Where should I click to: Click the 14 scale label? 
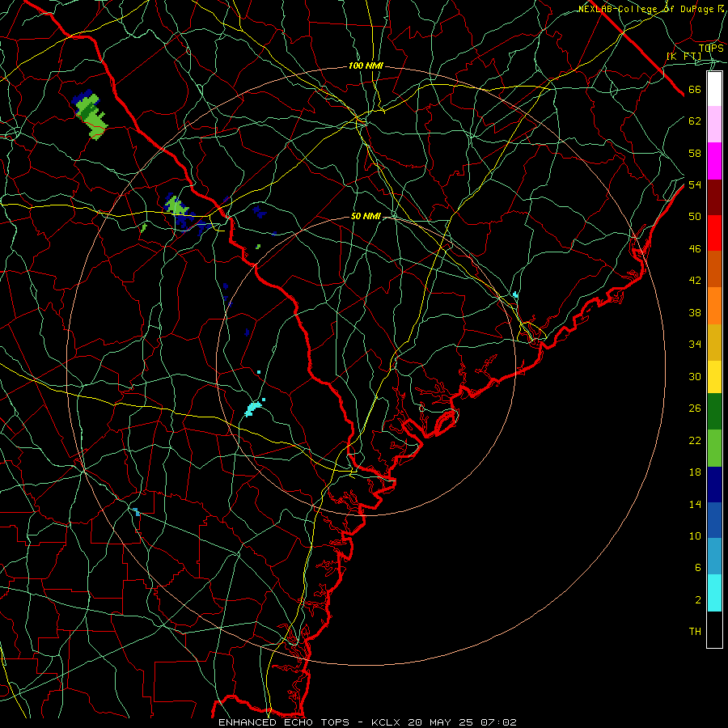[x=695, y=504]
